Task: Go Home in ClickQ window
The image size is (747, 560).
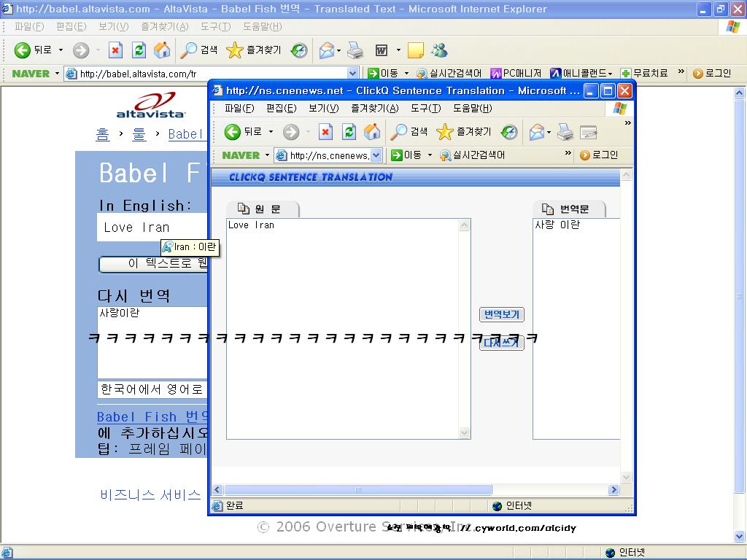Action: click(372, 132)
